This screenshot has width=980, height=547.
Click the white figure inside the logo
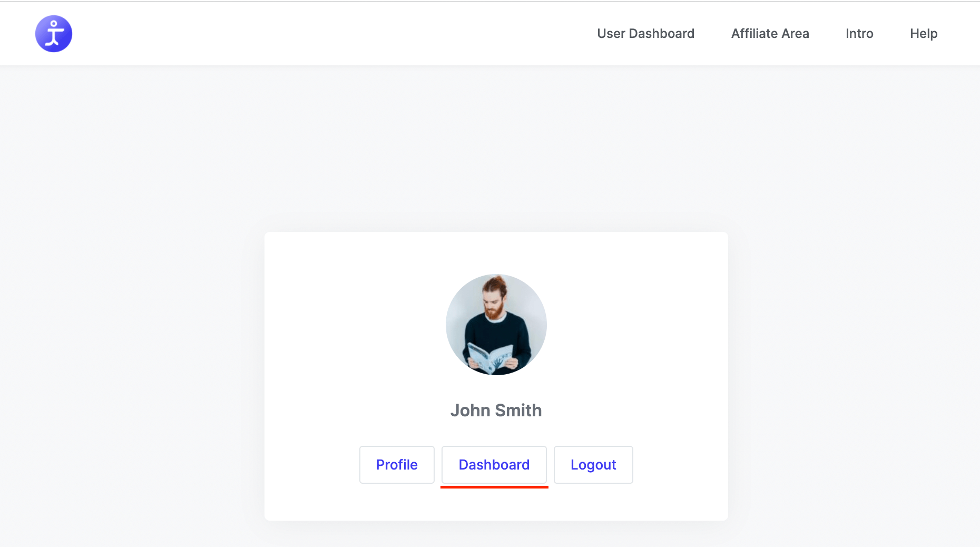pos(54,34)
